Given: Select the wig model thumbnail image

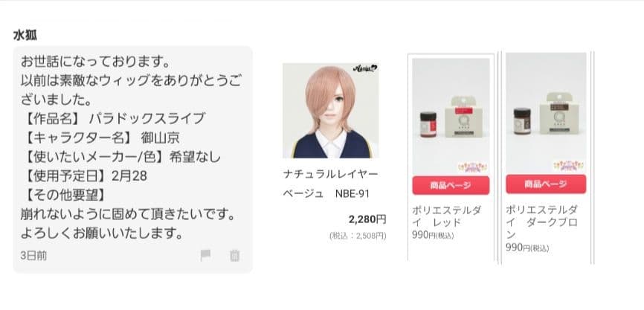Looking at the screenshot, I should point(331,111).
